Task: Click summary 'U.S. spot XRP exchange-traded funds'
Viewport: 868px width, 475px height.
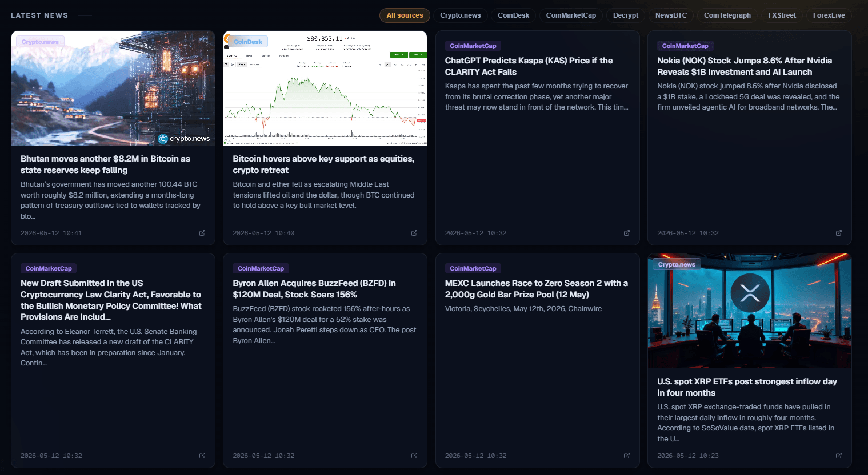Action: pyautogui.click(x=746, y=423)
